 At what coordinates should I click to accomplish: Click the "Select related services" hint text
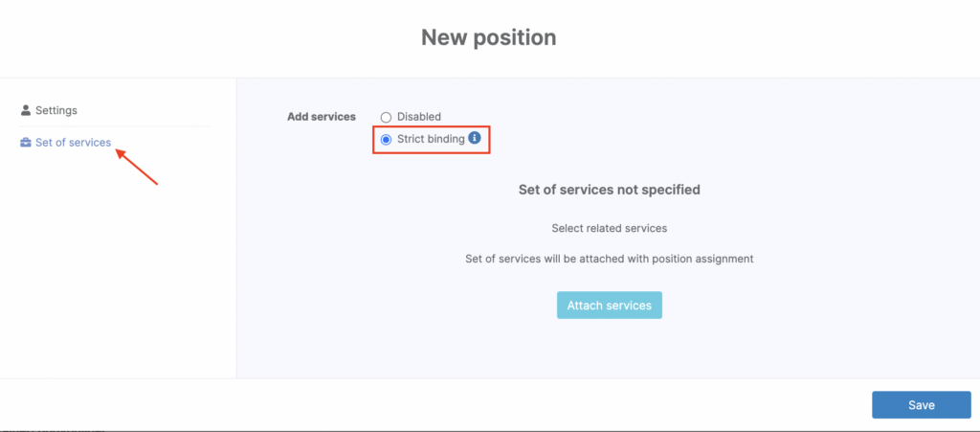click(x=609, y=229)
